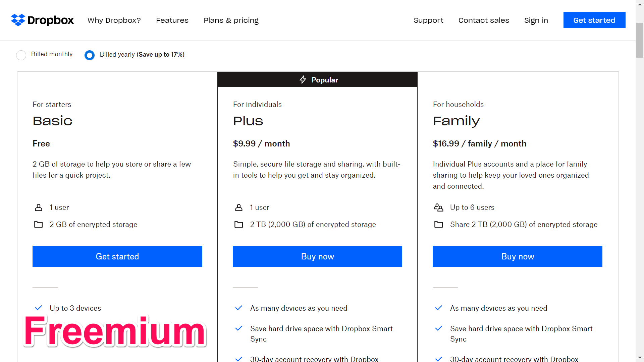Click the multi-user icon in Family plan
The height and width of the screenshot is (362, 644).
tap(439, 207)
